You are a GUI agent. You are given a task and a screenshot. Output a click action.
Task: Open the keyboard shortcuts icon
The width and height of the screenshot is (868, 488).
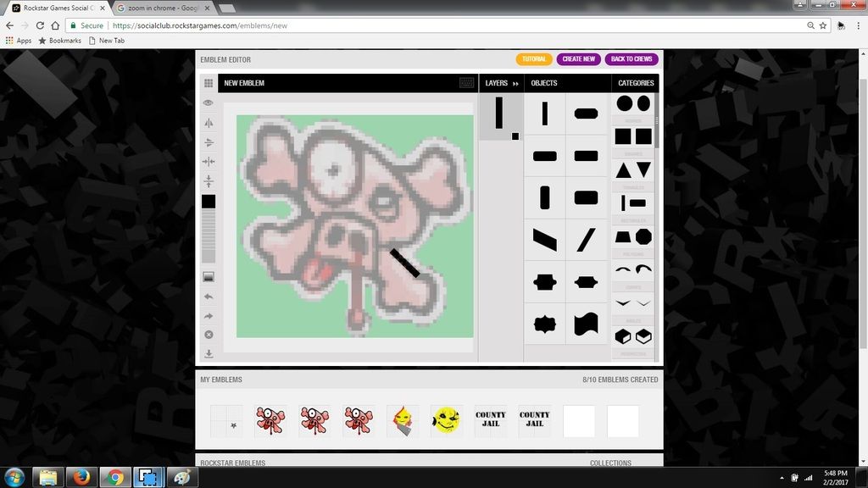click(467, 83)
